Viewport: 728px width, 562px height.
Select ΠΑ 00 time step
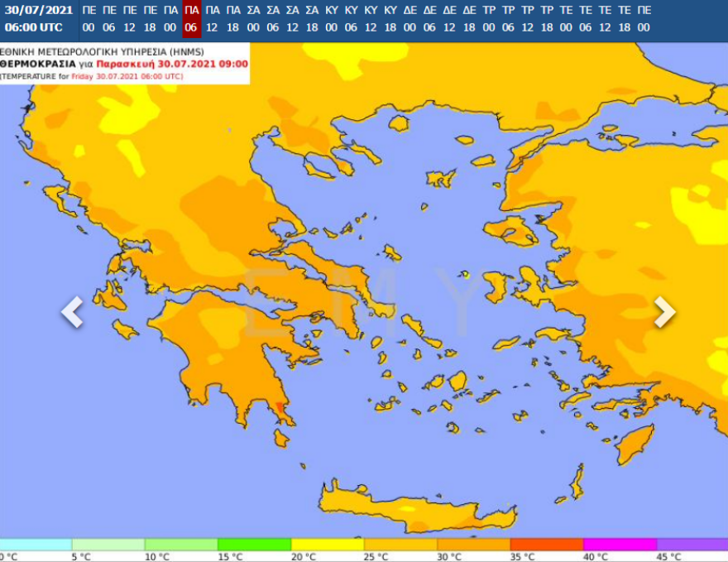170,18
